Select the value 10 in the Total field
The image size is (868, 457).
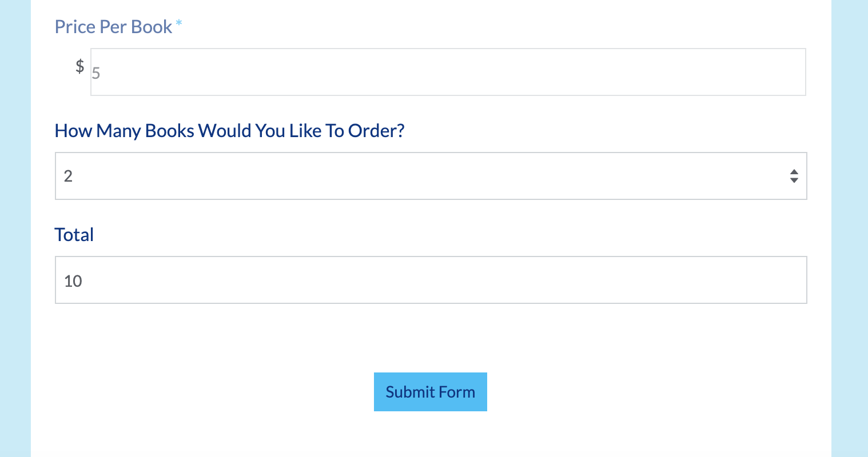tap(73, 280)
